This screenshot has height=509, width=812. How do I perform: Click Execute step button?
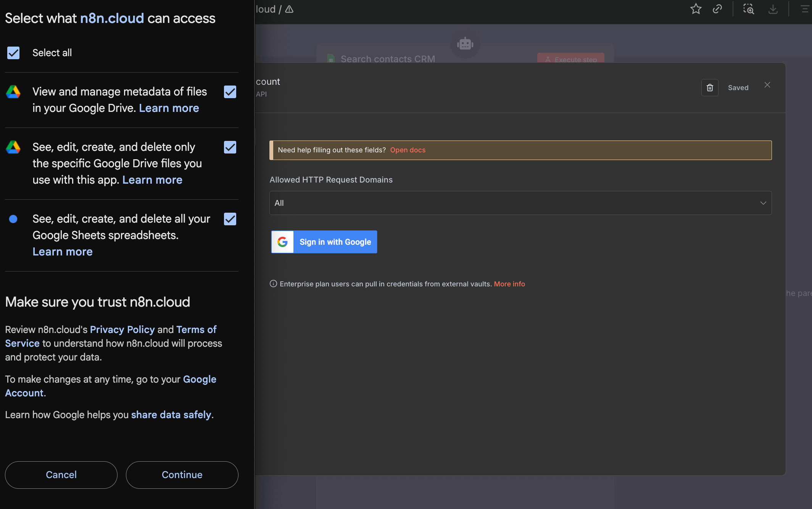(x=571, y=58)
